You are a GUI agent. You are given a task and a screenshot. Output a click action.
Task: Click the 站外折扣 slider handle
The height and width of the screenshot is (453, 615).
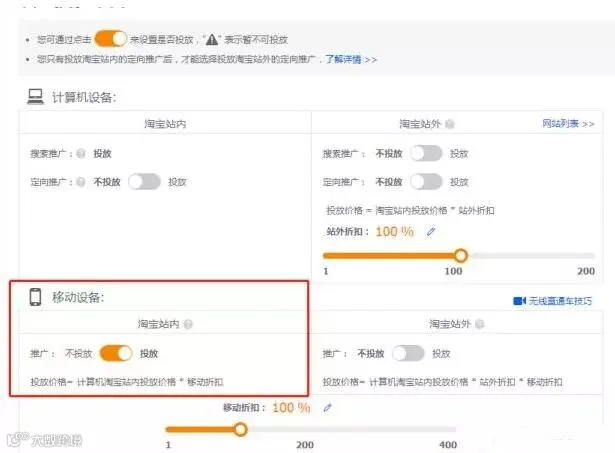click(461, 255)
